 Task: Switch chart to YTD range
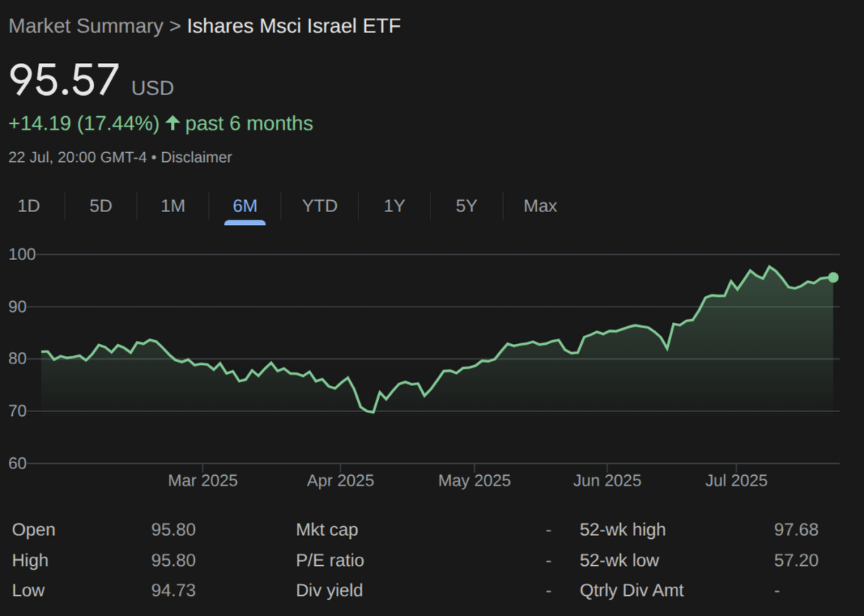[319, 206]
